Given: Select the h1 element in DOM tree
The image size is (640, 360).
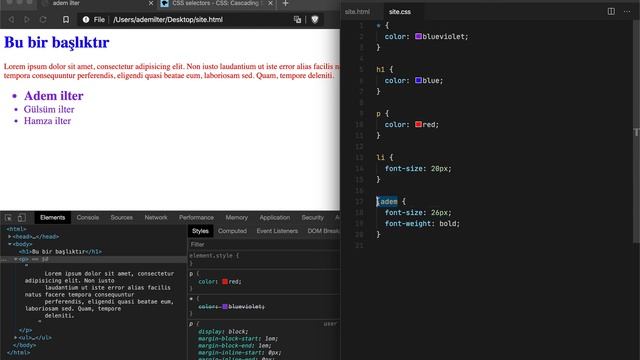Looking at the screenshot, I should [60, 252].
